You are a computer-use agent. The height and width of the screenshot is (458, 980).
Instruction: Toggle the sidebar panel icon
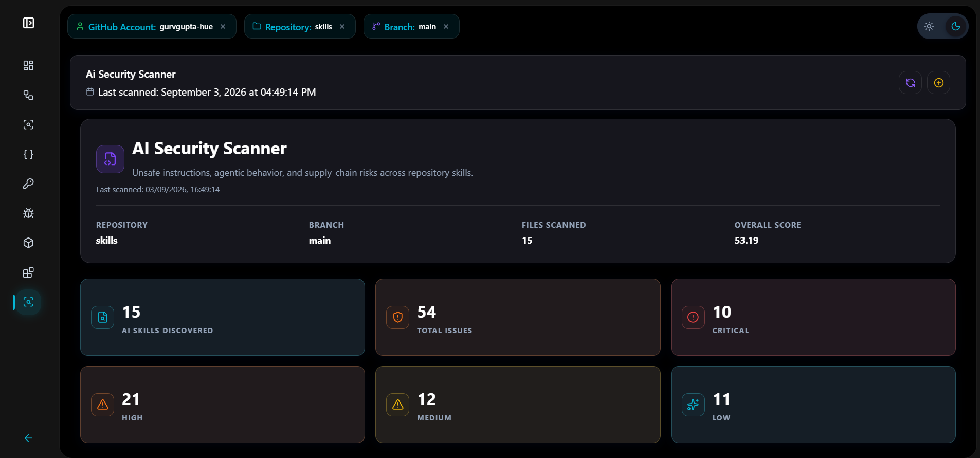tap(28, 23)
